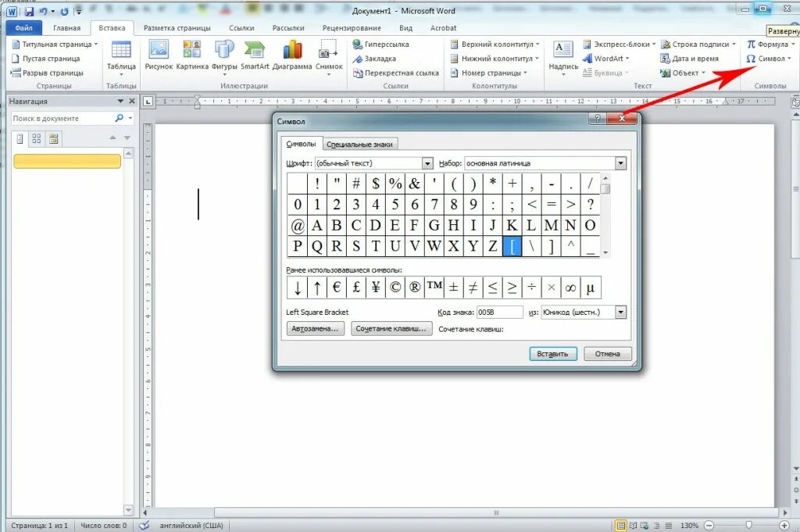Insert a SmartArt graphic
This screenshot has width=800, height=532.
(x=255, y=55)
